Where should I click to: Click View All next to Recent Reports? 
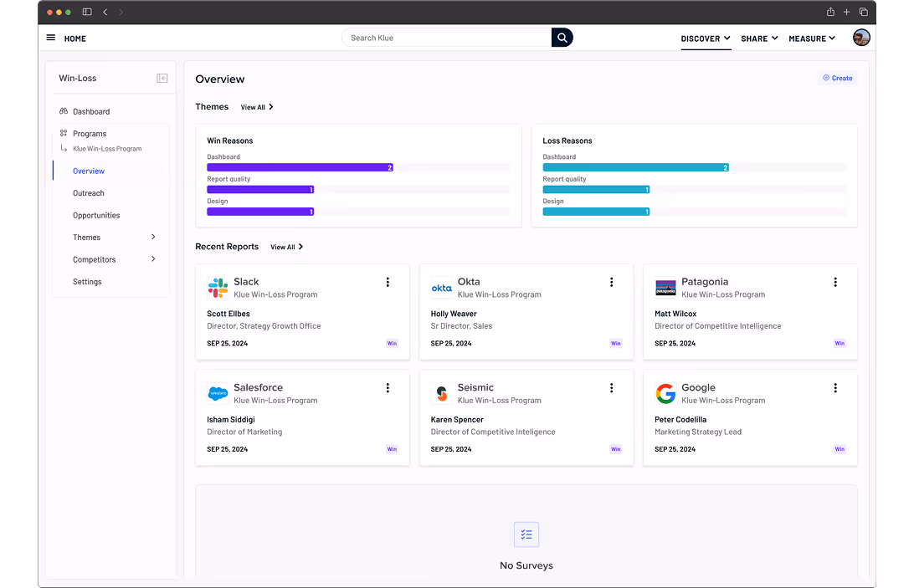[287, 247]
